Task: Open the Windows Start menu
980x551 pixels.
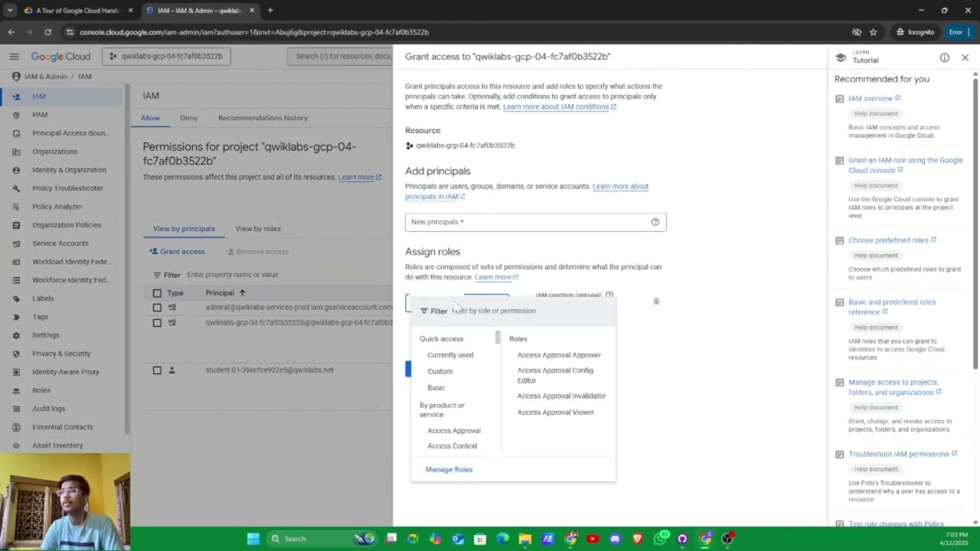Action: click(253, 539)
